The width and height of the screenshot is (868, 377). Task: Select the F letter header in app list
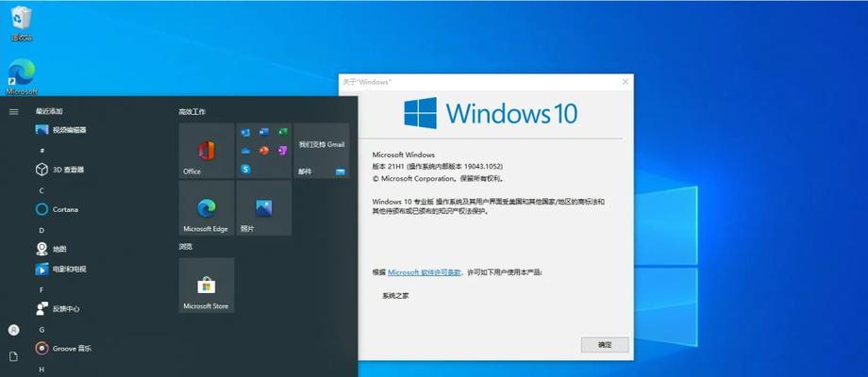click(x=42, y=289)
